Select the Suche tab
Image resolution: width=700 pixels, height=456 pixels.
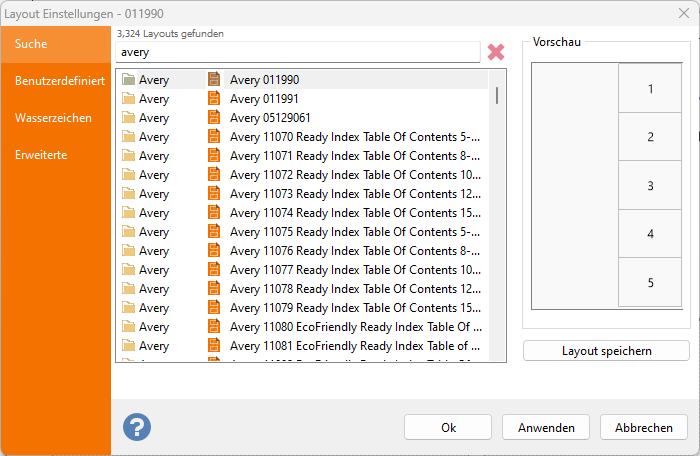click(31, 44)
